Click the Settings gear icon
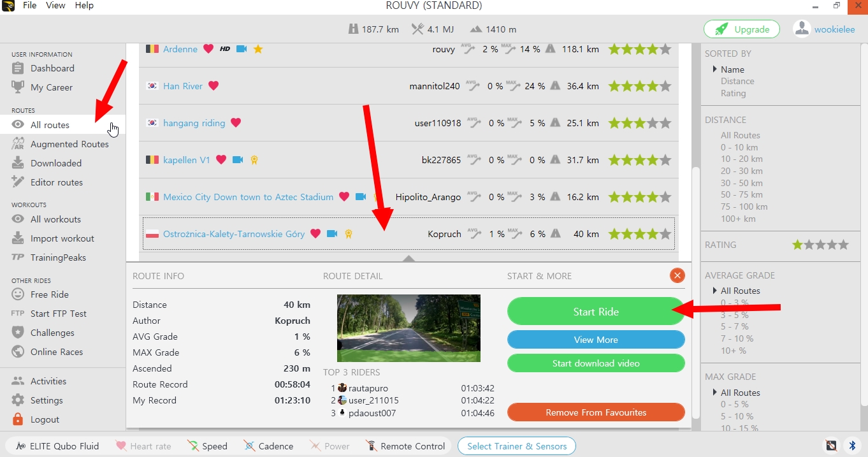This screenshot has width=868, height=457. [x=18, y=400]
